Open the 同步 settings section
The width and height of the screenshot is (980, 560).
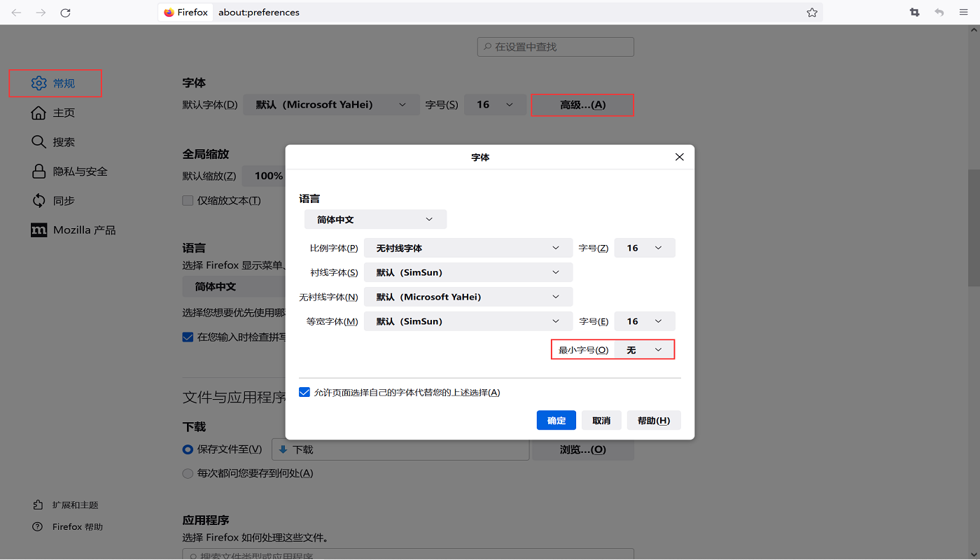click(x=62, y=200)
